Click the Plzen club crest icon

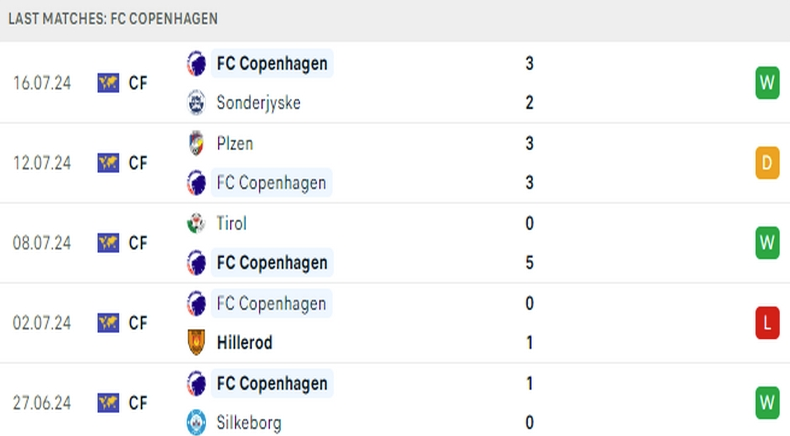point(196,143)
